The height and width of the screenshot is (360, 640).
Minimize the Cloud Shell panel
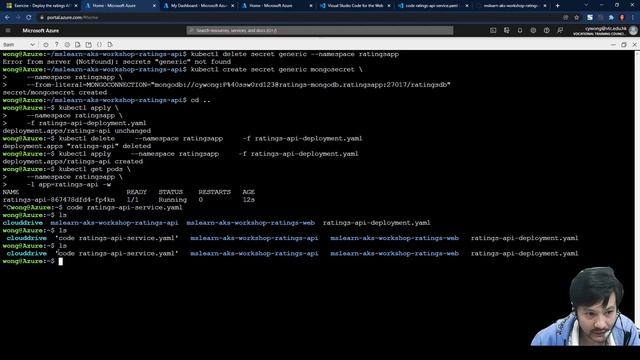coord(613,44)
